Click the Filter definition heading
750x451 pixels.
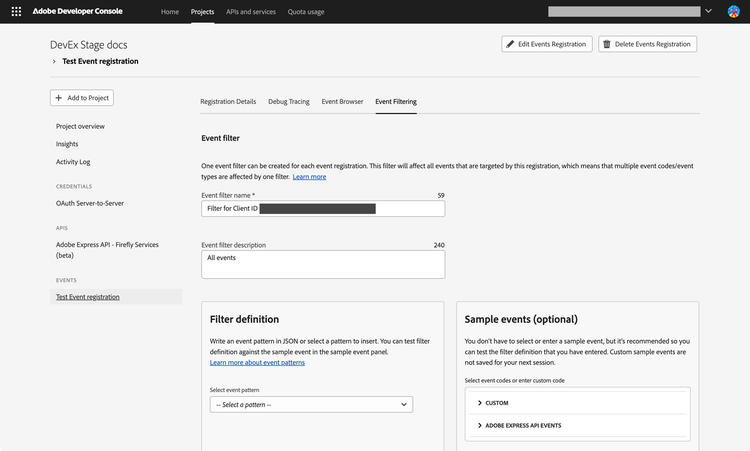pyautogui.click(x=244, y=319)
